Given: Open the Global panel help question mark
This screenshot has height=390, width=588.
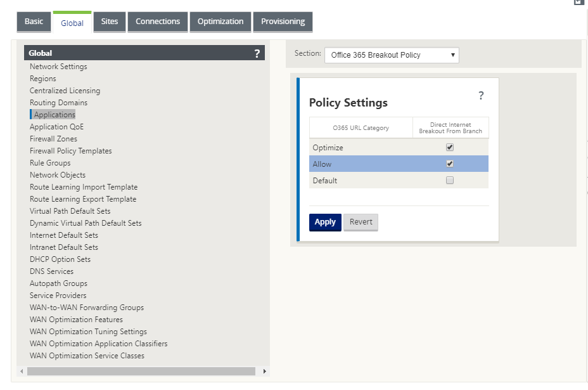Looking at the screenshot, I should tap(257, 53).
